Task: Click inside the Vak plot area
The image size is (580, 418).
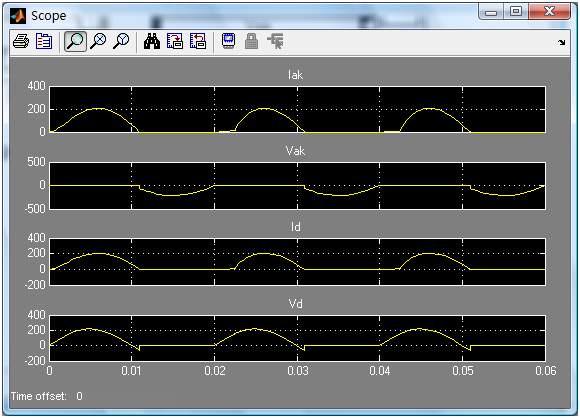Action: (297, 186)
